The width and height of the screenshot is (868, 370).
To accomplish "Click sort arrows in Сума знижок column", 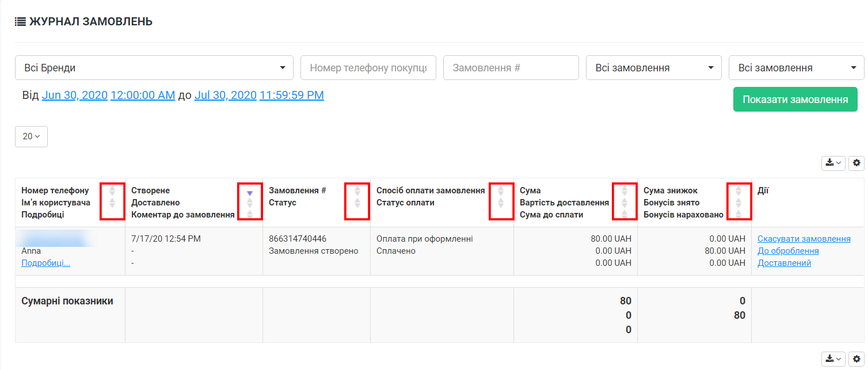I will (739, 201).
